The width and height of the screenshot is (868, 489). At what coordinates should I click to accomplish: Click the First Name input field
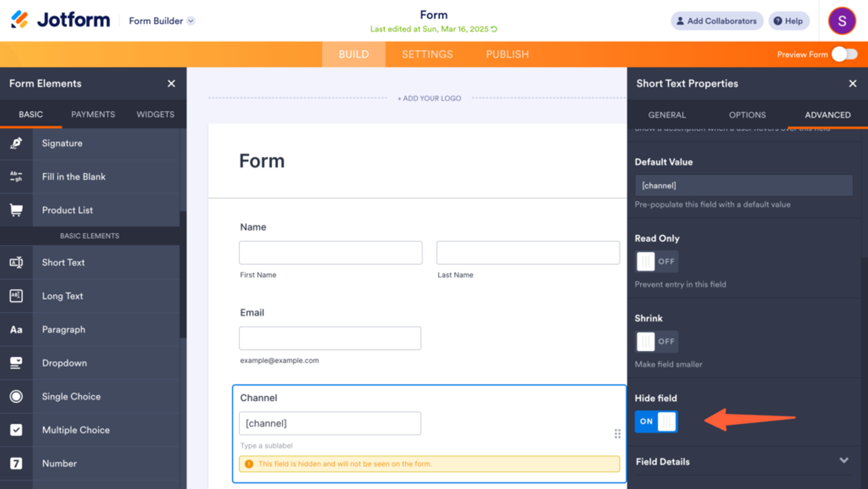[330, 253]
